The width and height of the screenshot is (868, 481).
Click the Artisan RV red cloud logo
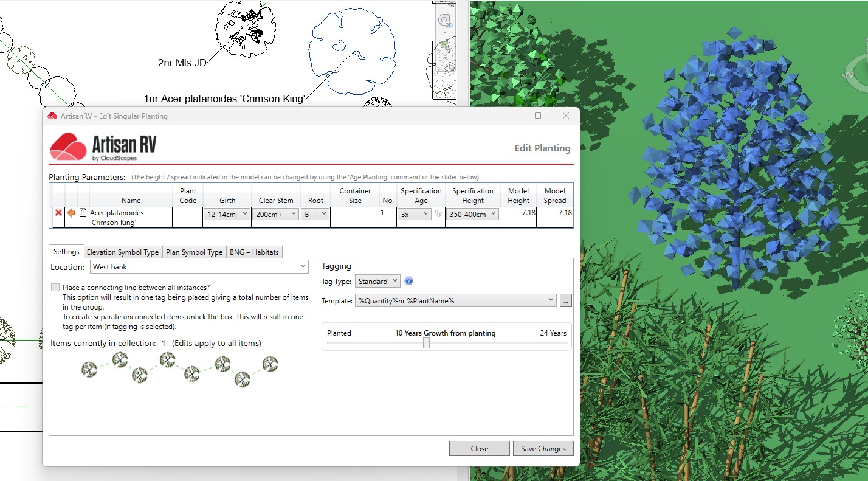pos(68,147)
